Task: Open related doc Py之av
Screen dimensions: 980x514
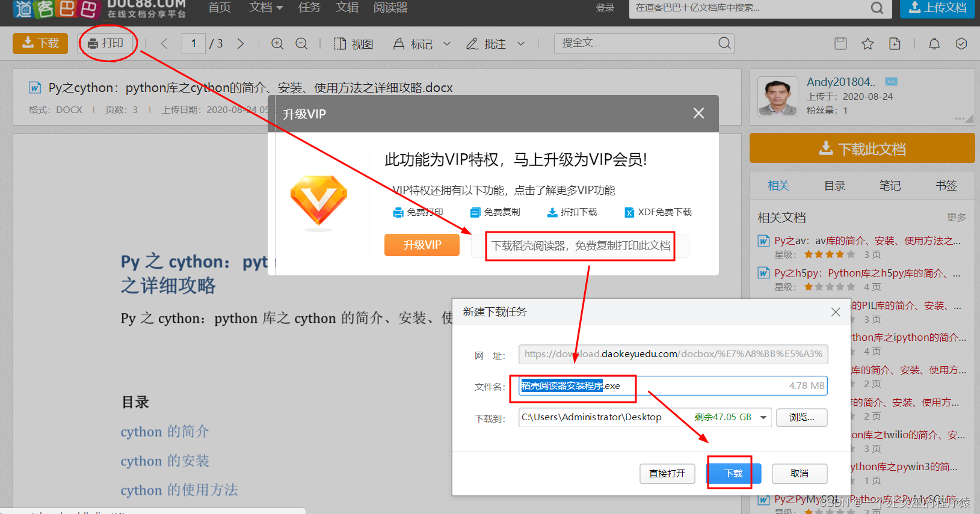Action: [867, 241]
